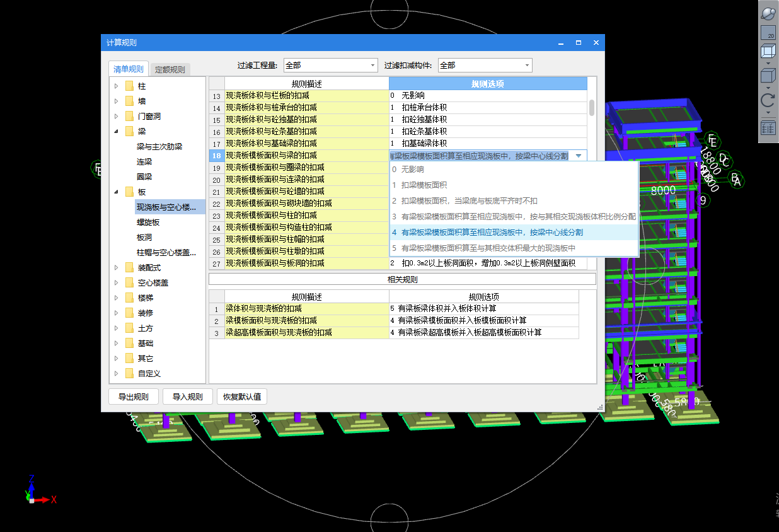Click 规则选项 column header in upper table
Image resolution: width=779 pixels, height=532 pixels.
(x=488, y=84)
